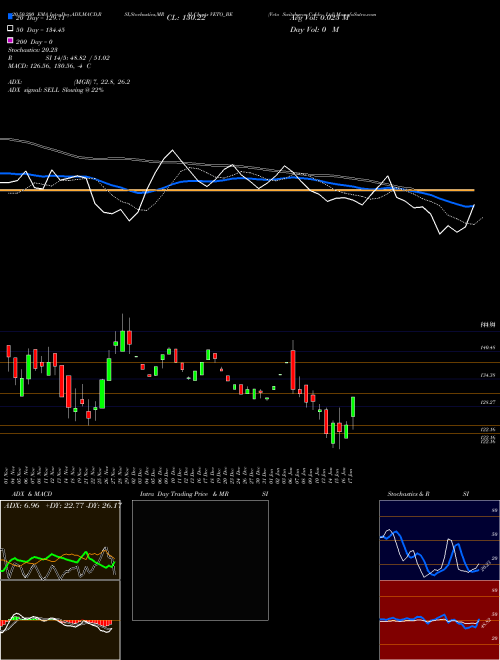Viewport: 500px width, 660px height.
Task: Click the MACD: 126.36 value line
Action: (49, 66)
